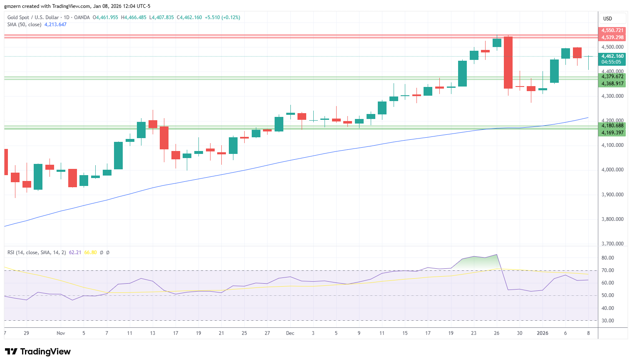
Task: Click the green 4,379.672 price label
Action: click(612, 77)
